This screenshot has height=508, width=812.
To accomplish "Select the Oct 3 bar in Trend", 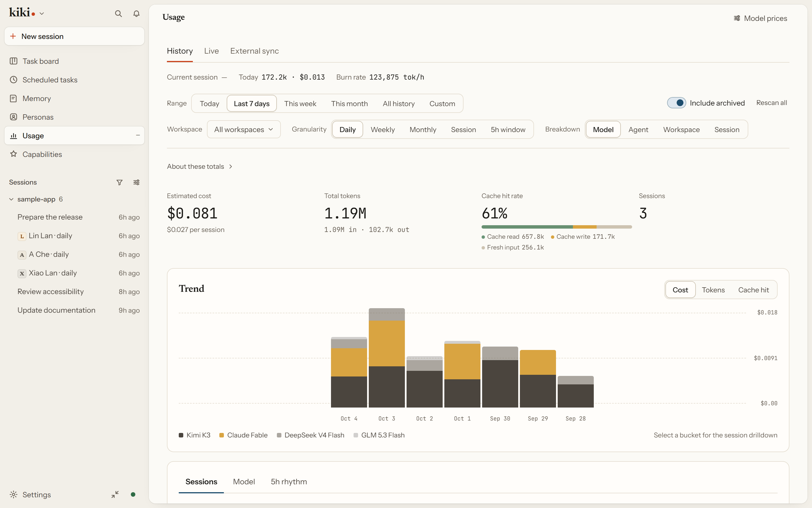I will click(x=387, y=358).
